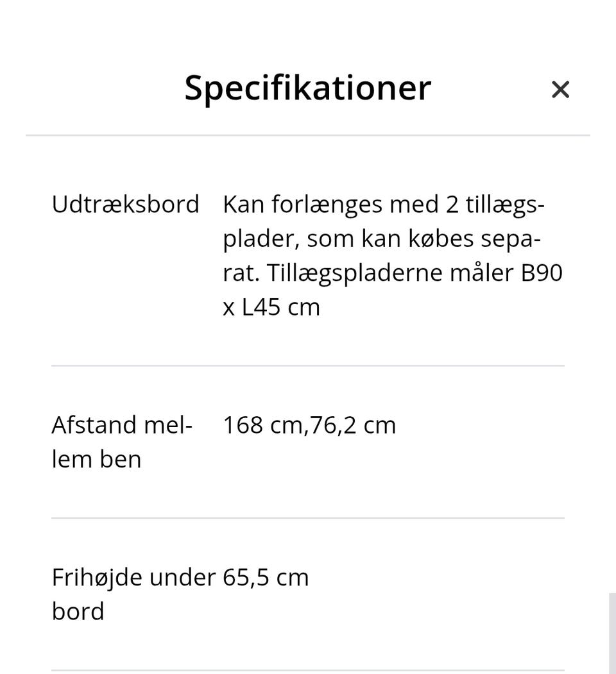Select the Udtræksbord label
This screenshot has width=616, height=674.
[x=125, y=205]
